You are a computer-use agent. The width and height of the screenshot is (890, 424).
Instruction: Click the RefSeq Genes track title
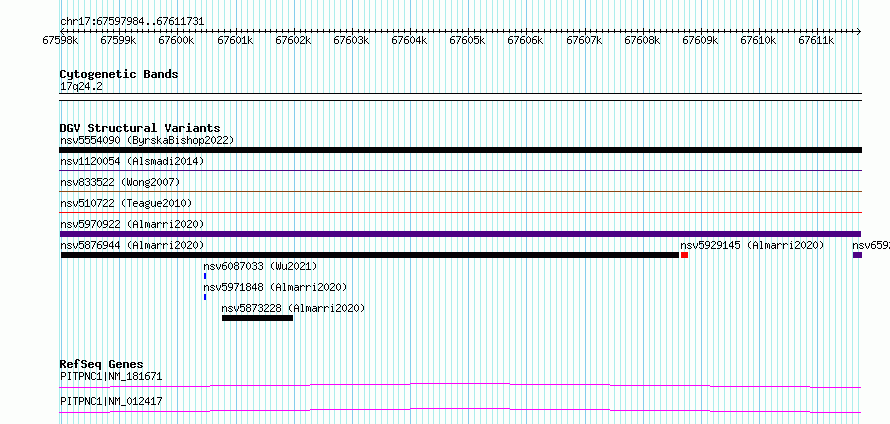coord(102,364)
